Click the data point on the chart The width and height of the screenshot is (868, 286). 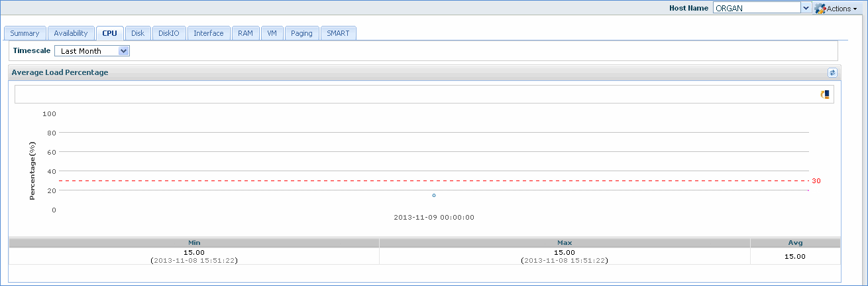pyautogui.click(x=434, y=195)
